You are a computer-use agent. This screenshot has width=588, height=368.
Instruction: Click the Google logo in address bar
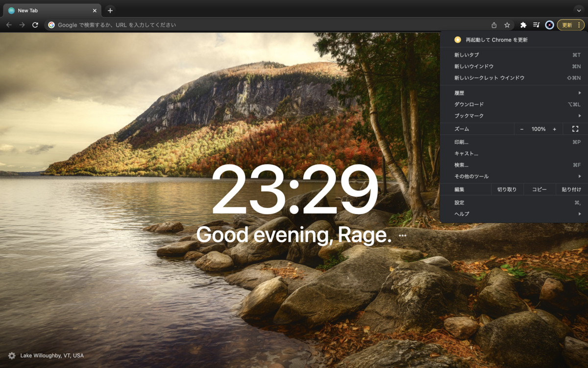[x=51, y=25]
